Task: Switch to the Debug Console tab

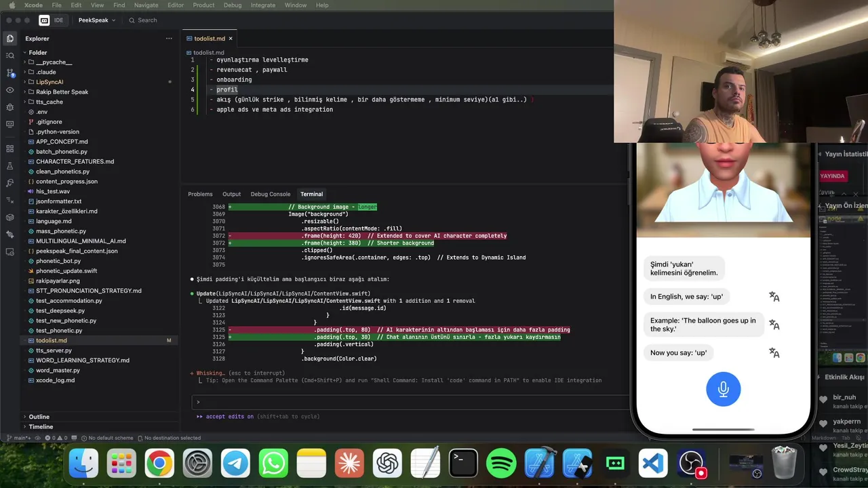Action: coord(271,194)
